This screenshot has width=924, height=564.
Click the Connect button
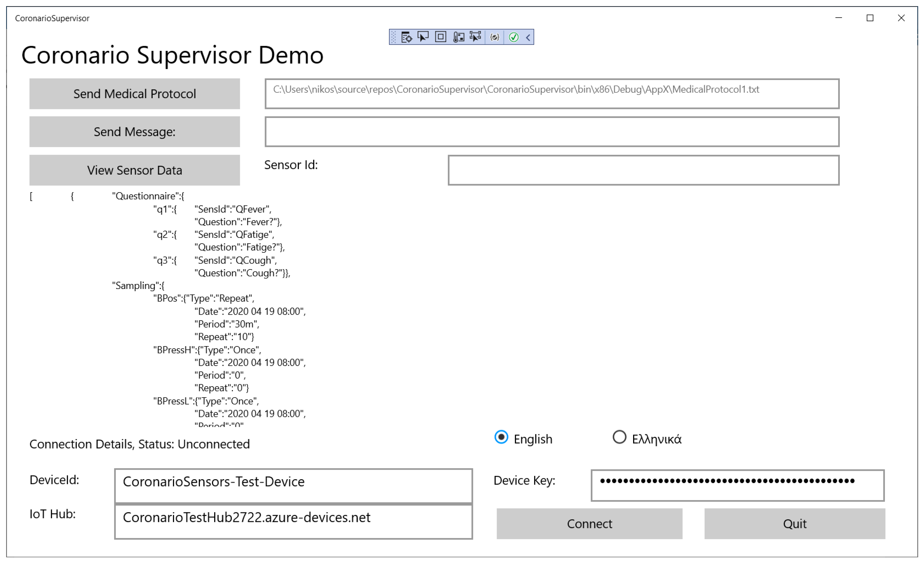pos(589,524)
